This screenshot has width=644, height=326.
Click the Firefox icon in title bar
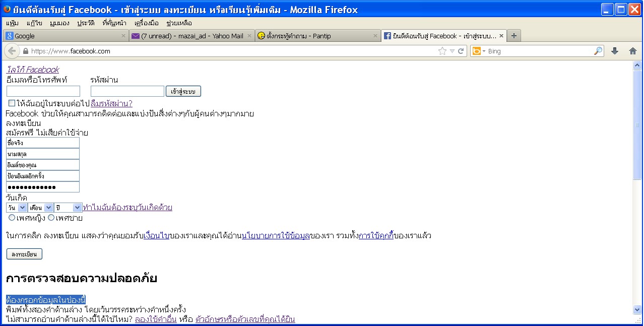7,9
